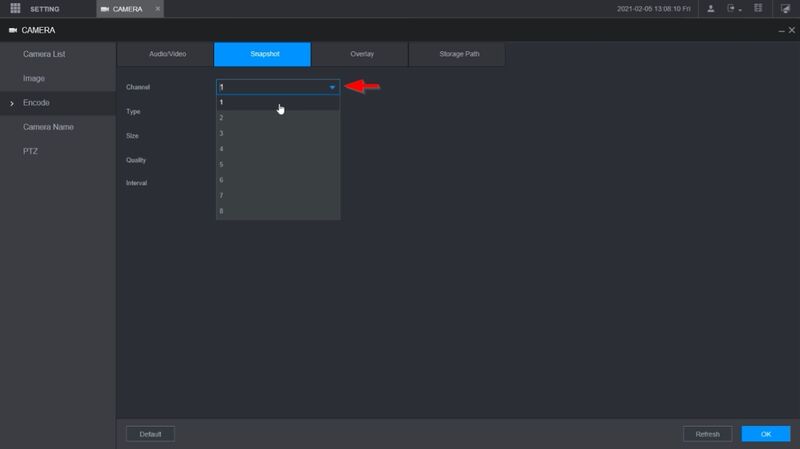Viewport: 800px width, 449px height.
Task: Confirm with the OK button
Action: pyautogui.click(x=766, y=434)
